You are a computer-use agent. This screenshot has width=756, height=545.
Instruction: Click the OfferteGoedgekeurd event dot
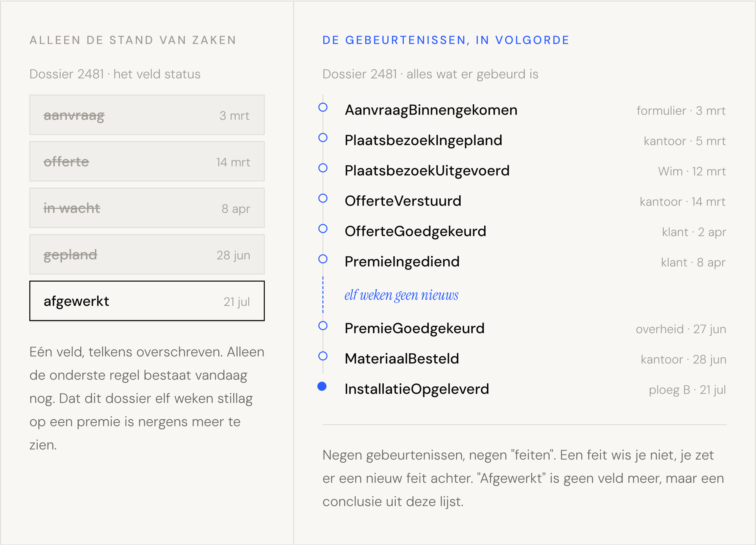pos(323,229)
